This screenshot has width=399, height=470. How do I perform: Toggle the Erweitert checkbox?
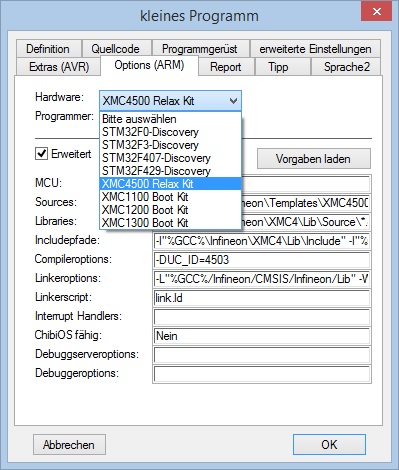pyautogui.click(x=41, y=154)
